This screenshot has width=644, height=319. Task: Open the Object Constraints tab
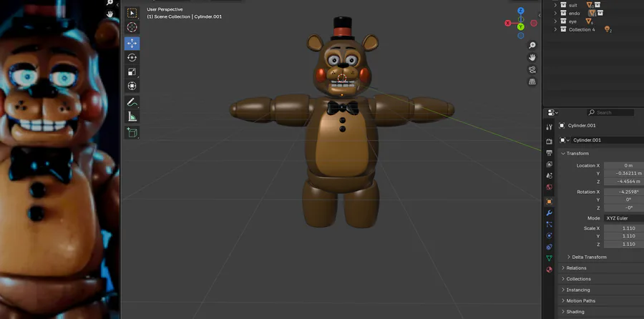(549, 247)
